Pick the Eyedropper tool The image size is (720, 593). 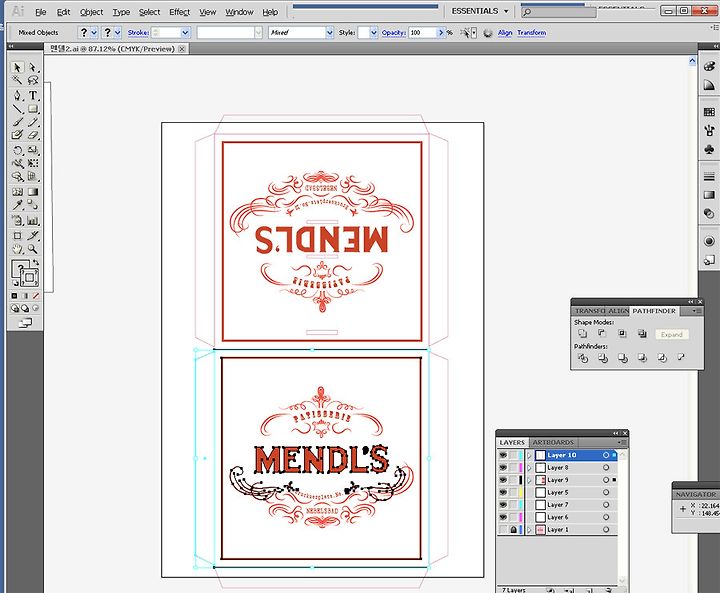pyautogui.click(x=17, y=205)
